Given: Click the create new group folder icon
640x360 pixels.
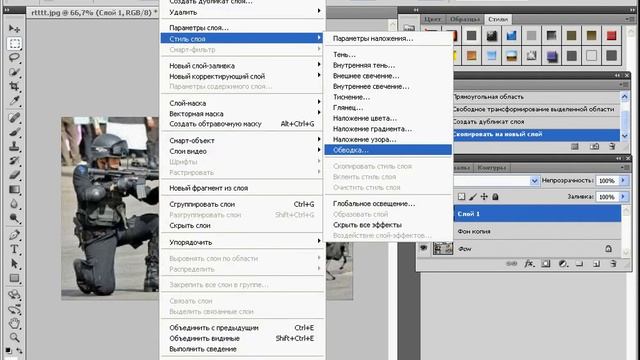Looking at the screenshot, I should pos(579,264).
